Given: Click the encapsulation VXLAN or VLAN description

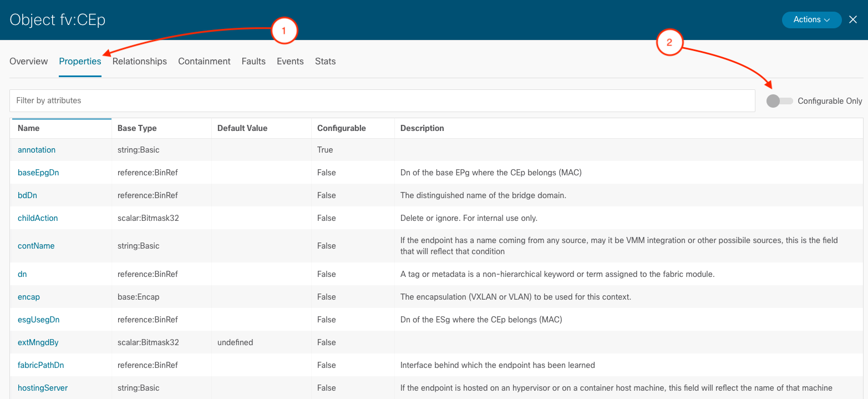Looking at the screenshot, I should [516, 297].
